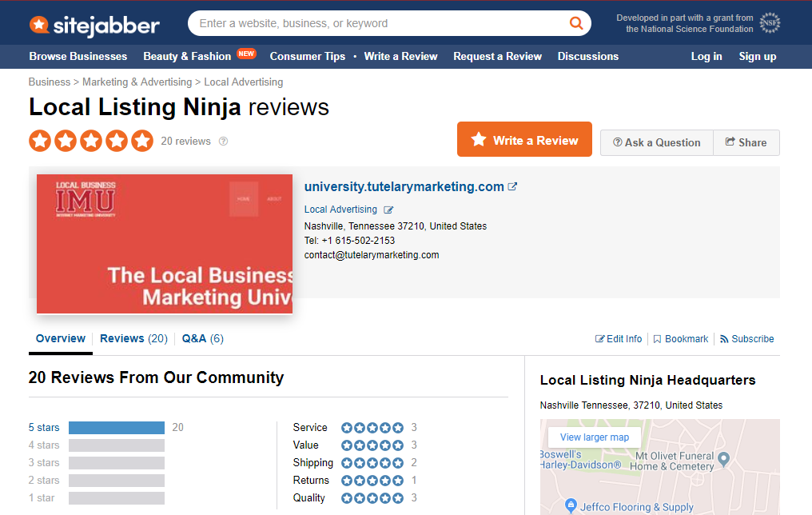Focus the website, business, or keyword search field

point(380,23)
